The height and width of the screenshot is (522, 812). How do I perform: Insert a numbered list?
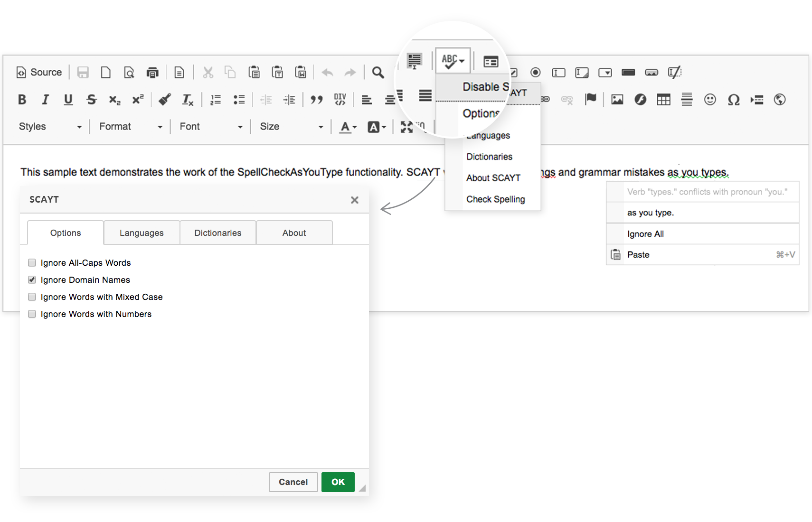coord(216,100)
